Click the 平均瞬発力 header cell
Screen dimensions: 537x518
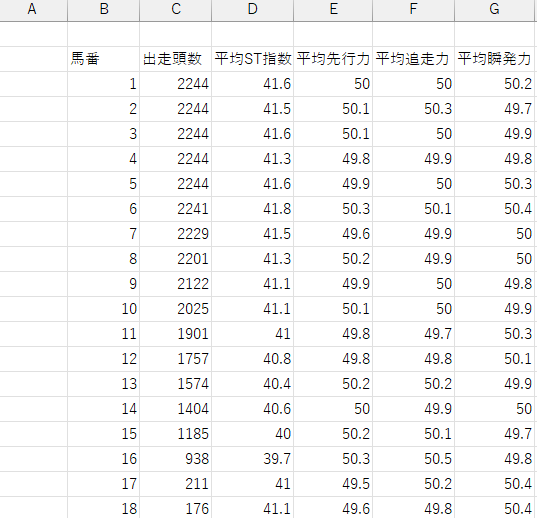tap(496, 59)
